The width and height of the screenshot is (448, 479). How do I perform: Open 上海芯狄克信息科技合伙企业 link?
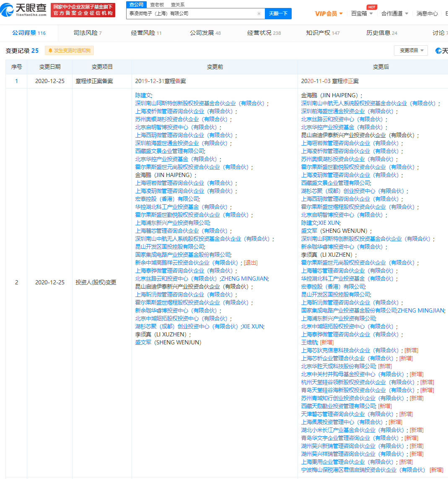(350, 350)
